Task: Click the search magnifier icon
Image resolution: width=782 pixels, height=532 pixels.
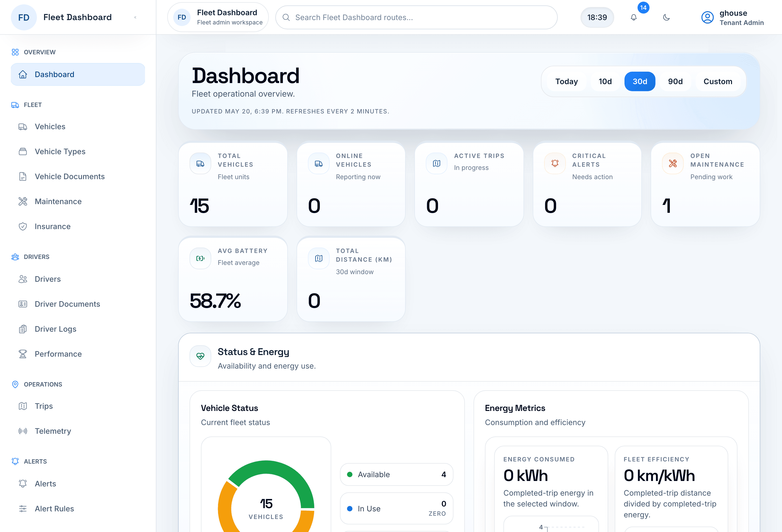Action: point(286,17)
